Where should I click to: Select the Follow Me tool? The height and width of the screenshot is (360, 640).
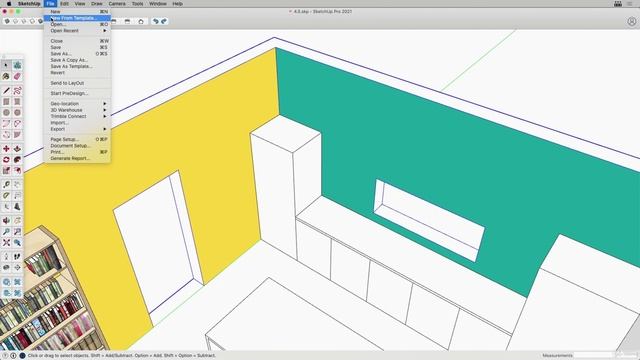(x=17, y=160)
